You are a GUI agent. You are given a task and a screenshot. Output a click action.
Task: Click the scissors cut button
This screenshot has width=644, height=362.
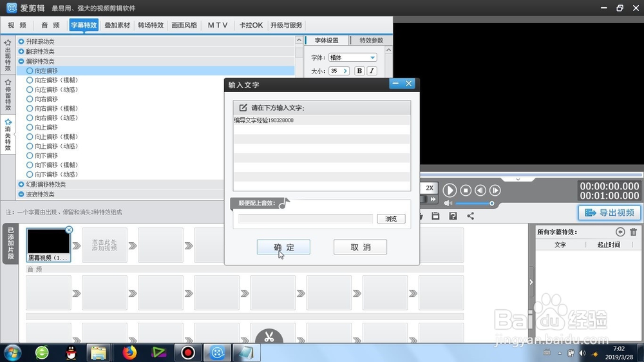pos(269,336)
